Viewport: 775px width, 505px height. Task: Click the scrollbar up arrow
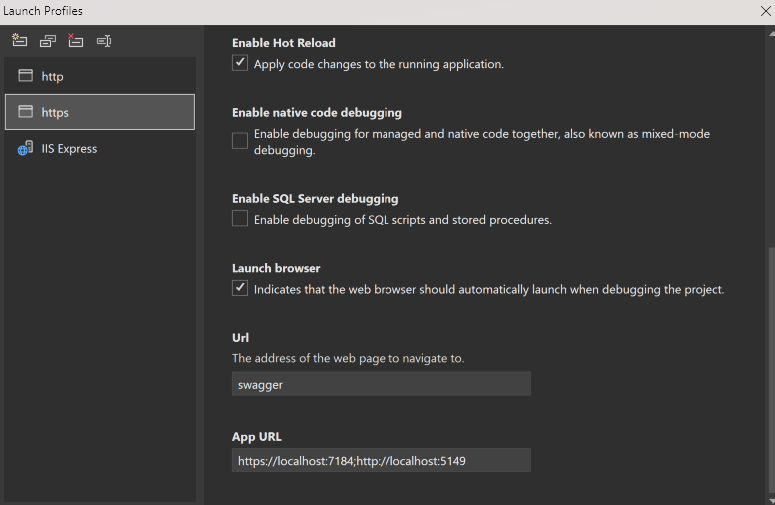click(x=772, y=34)
